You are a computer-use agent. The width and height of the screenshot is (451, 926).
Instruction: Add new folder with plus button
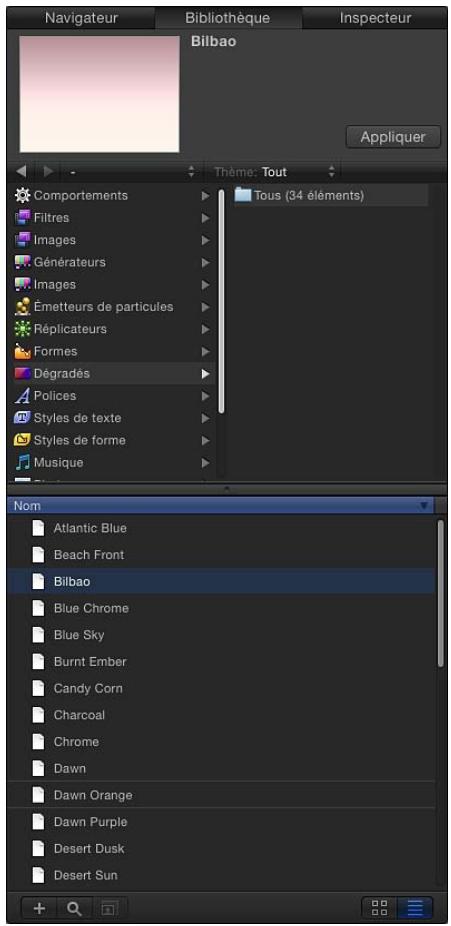tap(39, 908)
